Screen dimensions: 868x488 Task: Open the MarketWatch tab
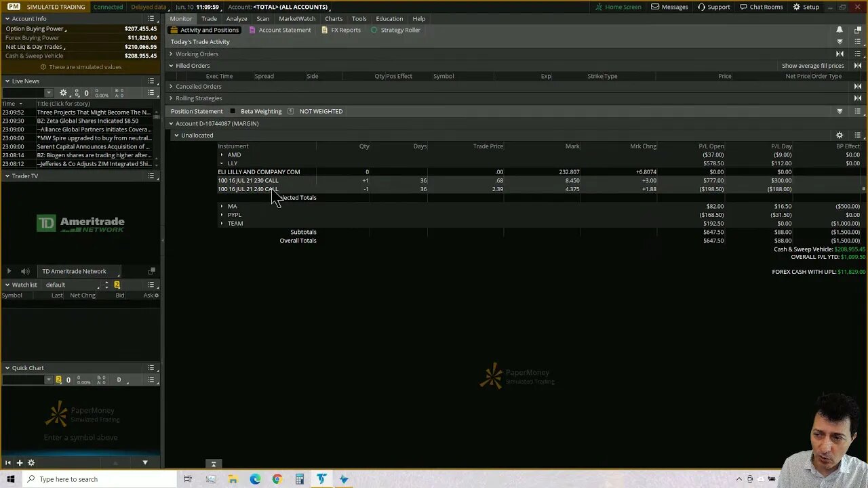(x=297, y=19)
